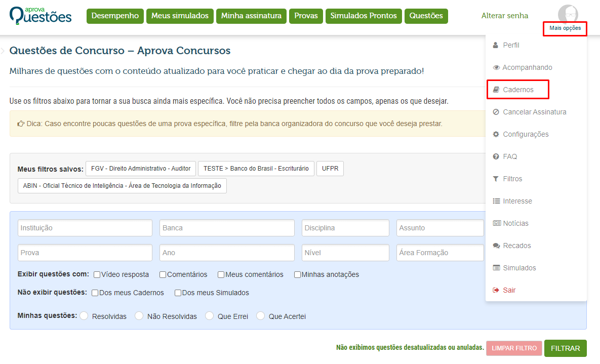Select the Resolvidas radio button

(84, 315)
